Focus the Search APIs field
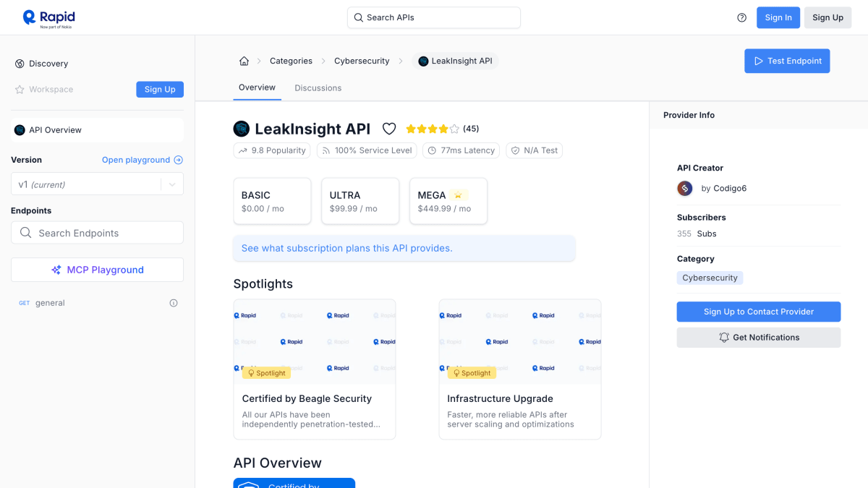 (x=434, y=17)
